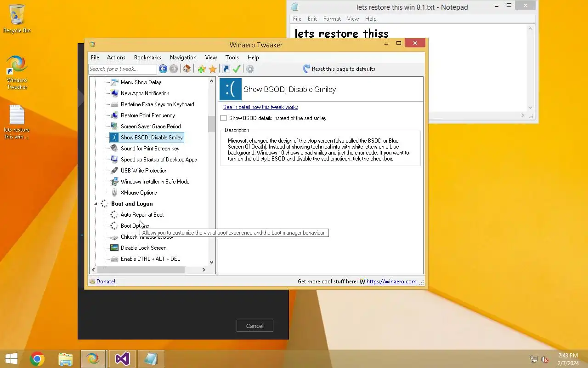Click the tree's scroll down arrow
The image size is (588, 368).
pos(211,262)
